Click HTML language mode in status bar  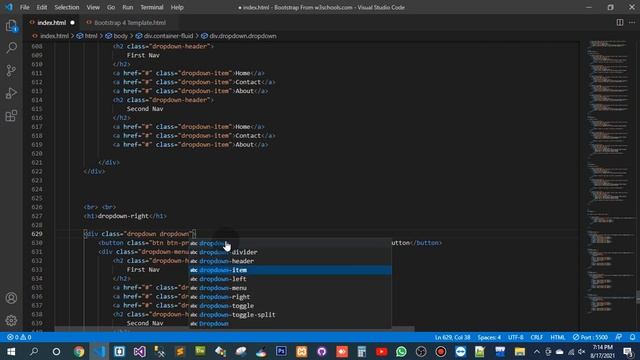coord(558,337)
